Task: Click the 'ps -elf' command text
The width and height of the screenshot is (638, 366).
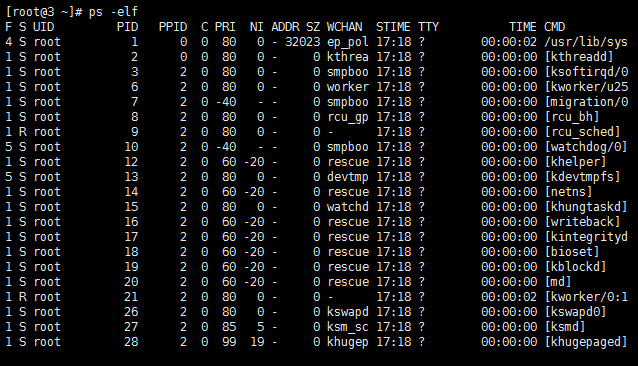Action: (113, 12)
